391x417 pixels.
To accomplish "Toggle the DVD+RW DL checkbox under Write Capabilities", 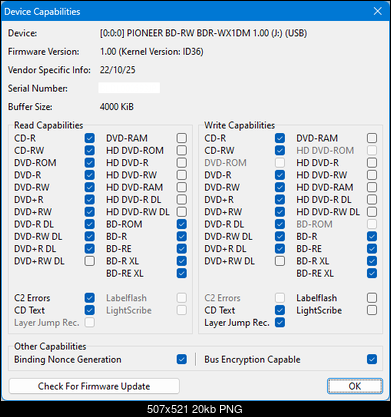I will pos(280,261).
